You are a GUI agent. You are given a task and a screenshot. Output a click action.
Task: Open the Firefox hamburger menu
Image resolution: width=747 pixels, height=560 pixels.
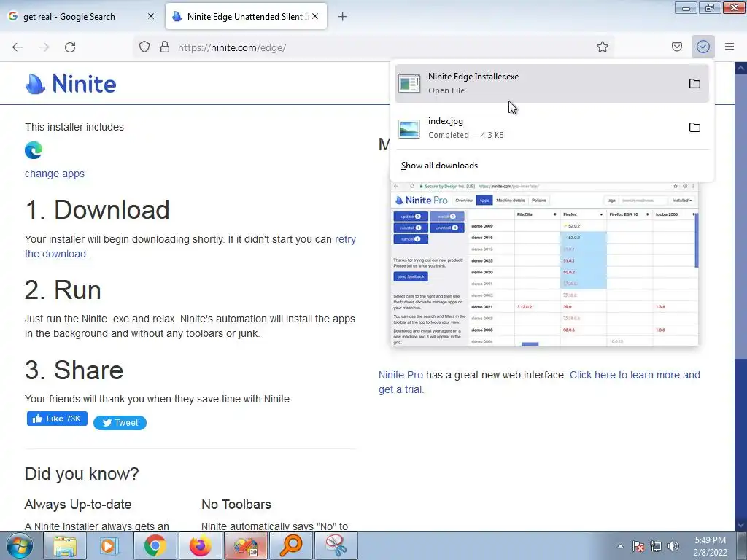[729, 47]
